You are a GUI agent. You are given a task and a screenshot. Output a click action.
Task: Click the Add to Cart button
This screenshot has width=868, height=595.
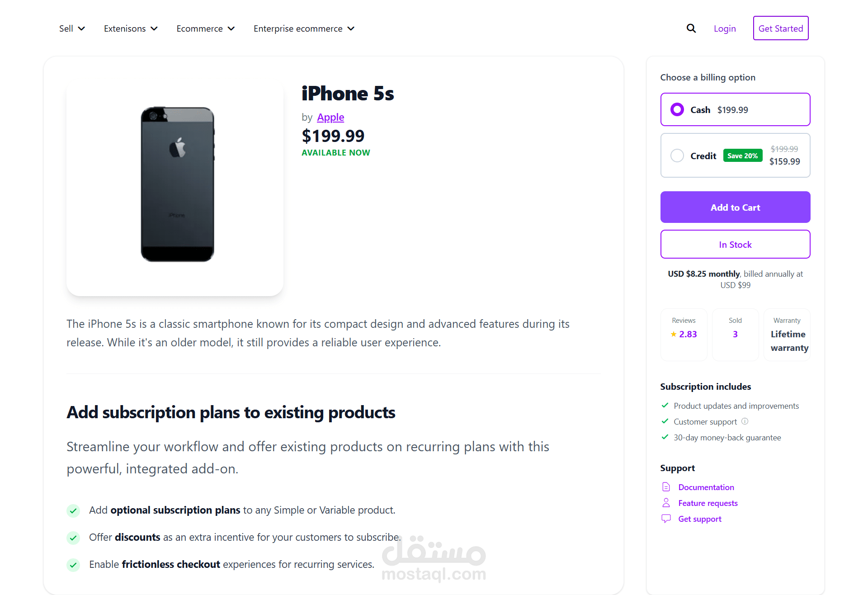[735, 207]
